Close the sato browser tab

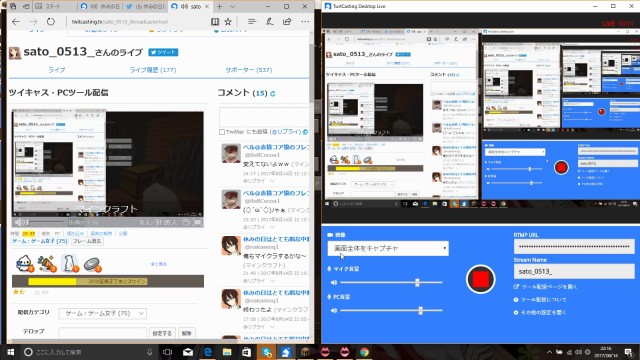tap(207, 7)
